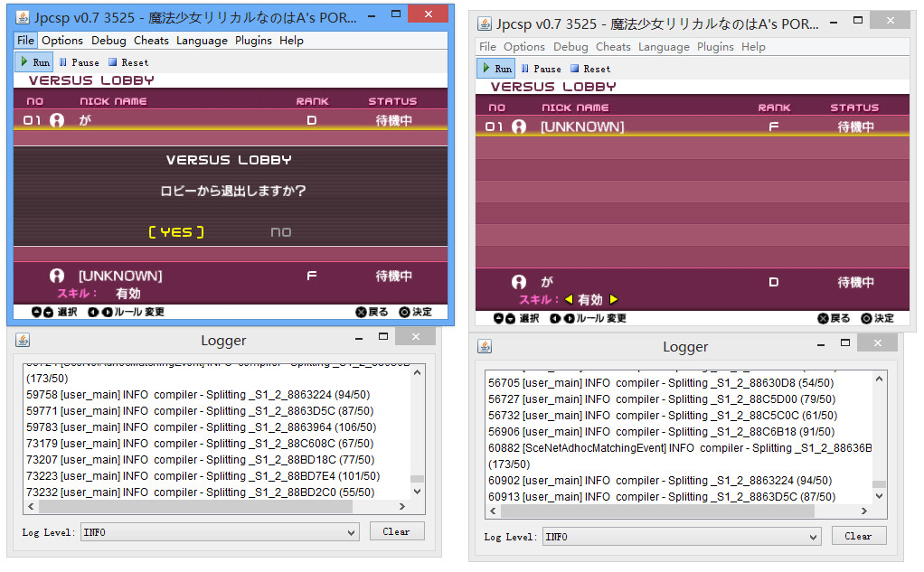The image size is (924, 572).
Task: Click left yellow arrow beside スキル 有効
Action: coord(569,300)
